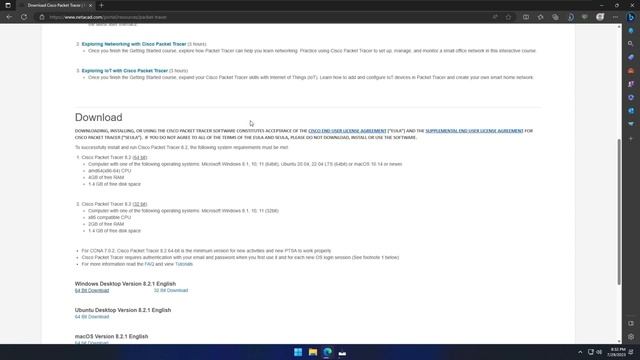Click Microsoft Edge taskbar icon

[x=327, y=352]
